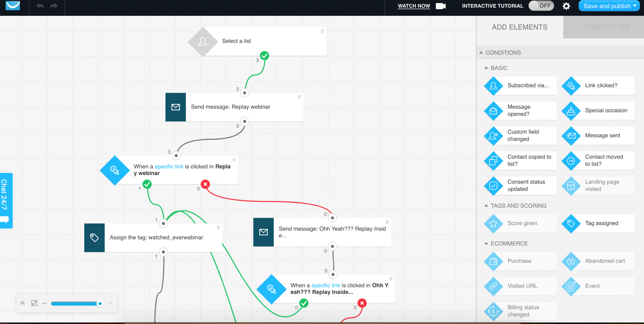Select the Tag assigned condition icon
This screenshot has width=644, height=324.
571,223
